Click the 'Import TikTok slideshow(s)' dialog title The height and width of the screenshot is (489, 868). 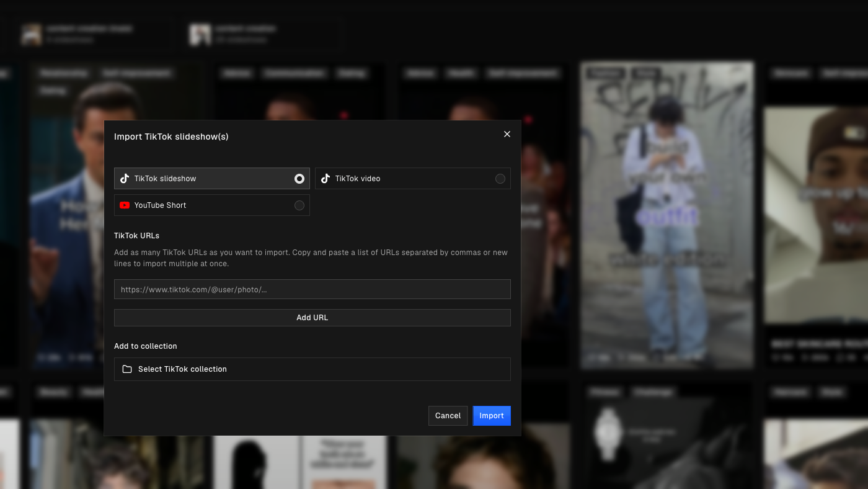point(171,137)
